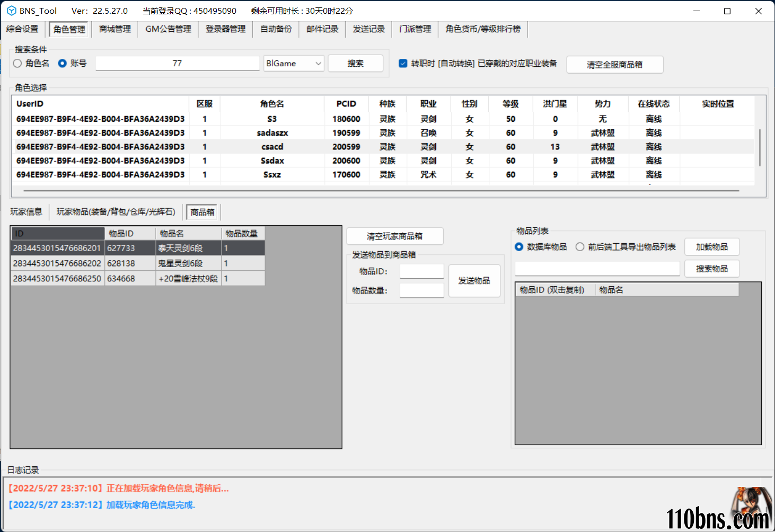775x532 pixels.
Task: Minimize the BNS_Tool window
Action: coord(697,11)
